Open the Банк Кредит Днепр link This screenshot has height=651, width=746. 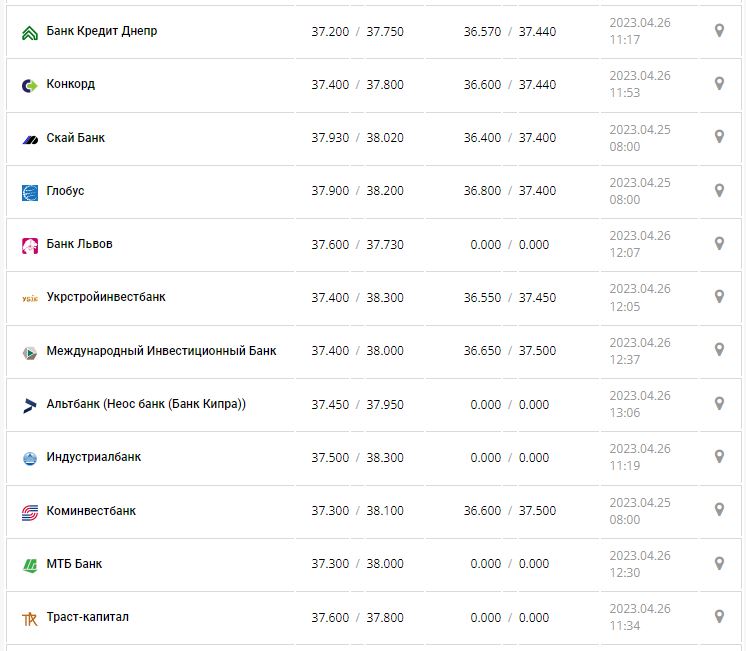click(101, 31)
